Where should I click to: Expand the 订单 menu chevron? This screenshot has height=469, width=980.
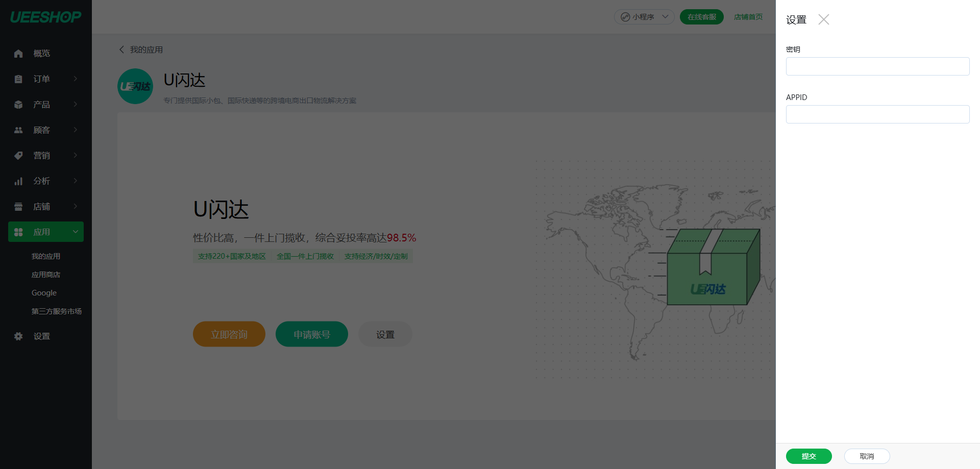76,79
